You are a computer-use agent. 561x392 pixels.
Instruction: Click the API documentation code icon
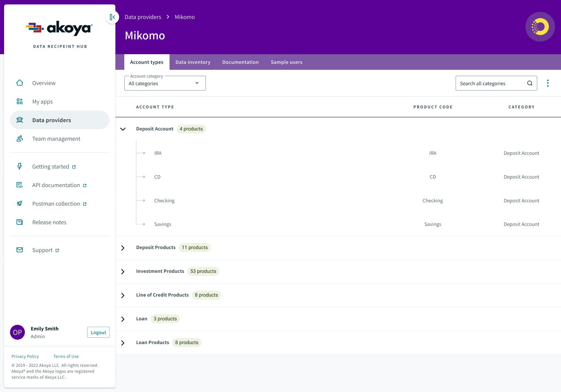(20, 185)
